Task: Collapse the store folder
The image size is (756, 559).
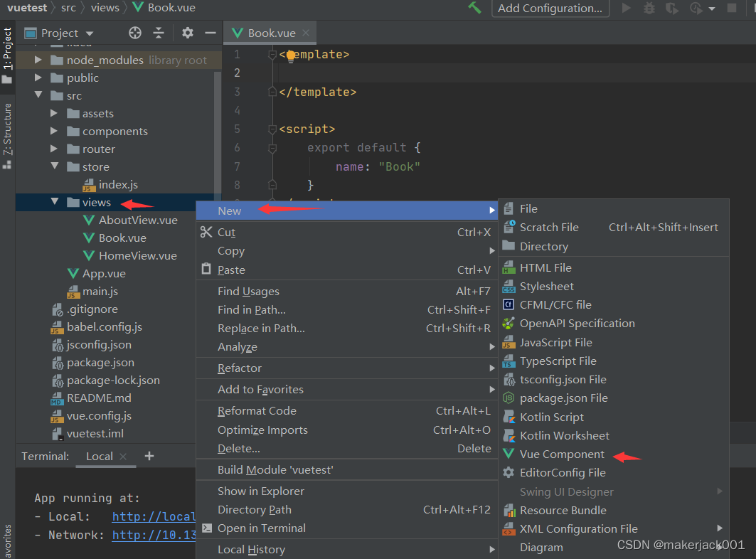Action: (55, 166)
